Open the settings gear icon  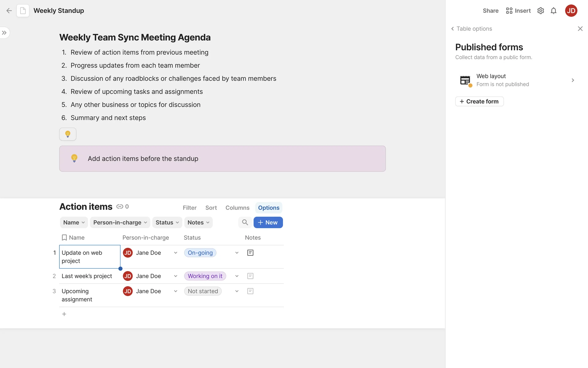click(x=541, y=11)
